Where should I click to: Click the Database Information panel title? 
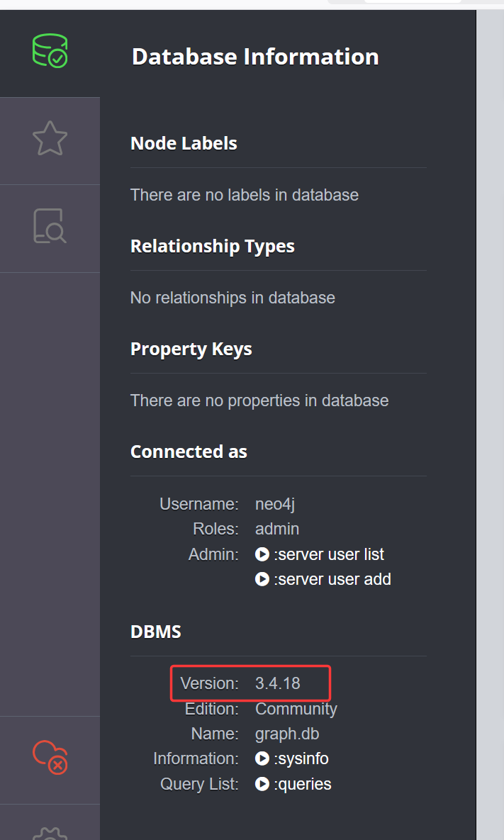pos(255,57)
